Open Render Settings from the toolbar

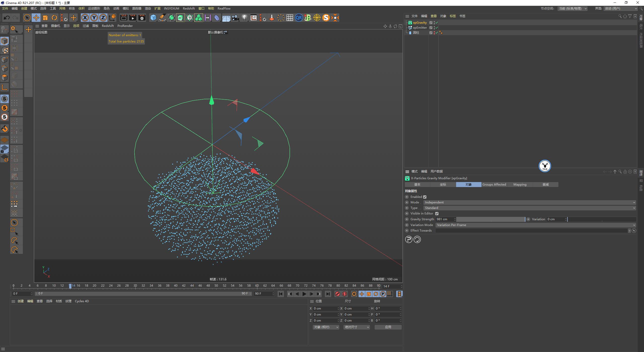tap(142, 18)
